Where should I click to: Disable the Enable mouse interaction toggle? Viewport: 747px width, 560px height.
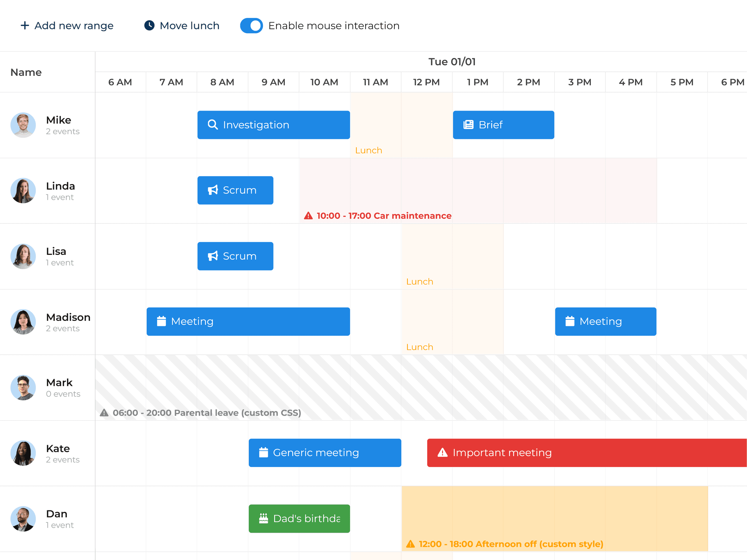click(x=251, y=26)
